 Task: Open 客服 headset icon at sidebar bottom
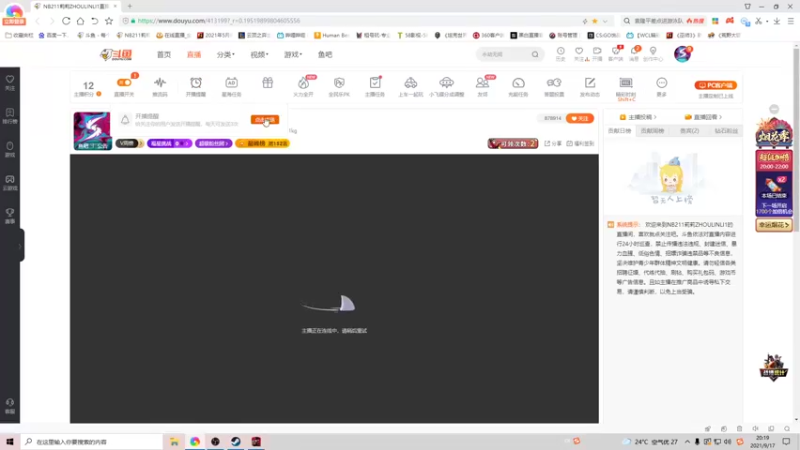click(10, 406)
